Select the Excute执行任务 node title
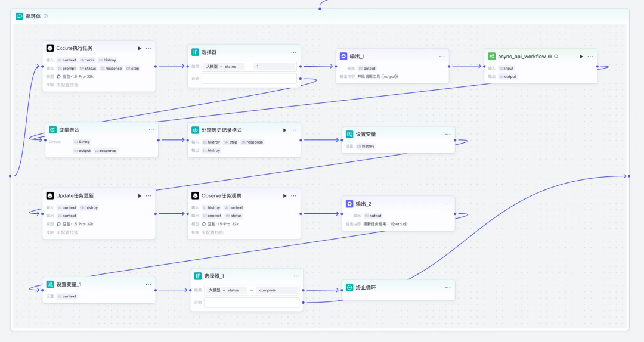The width and height of the screenshot is (644, 342). tap(75, 48)
